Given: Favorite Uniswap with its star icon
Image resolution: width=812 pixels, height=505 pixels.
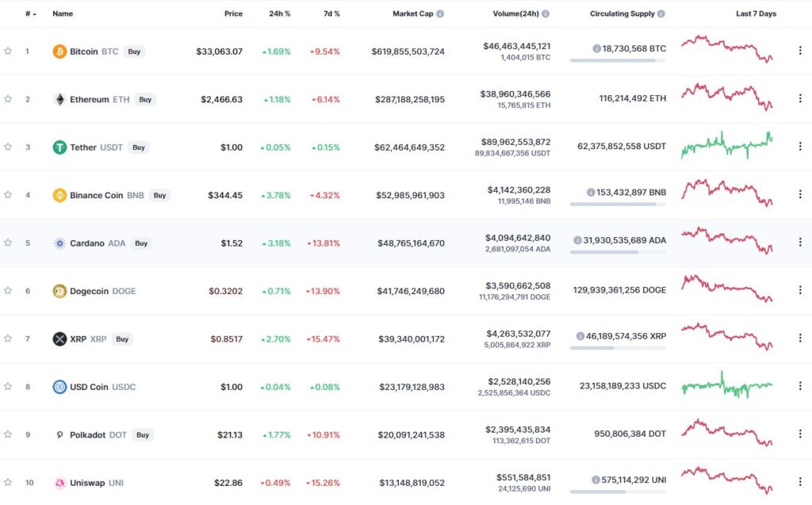Looking at the screenshot, I should 8,482.
